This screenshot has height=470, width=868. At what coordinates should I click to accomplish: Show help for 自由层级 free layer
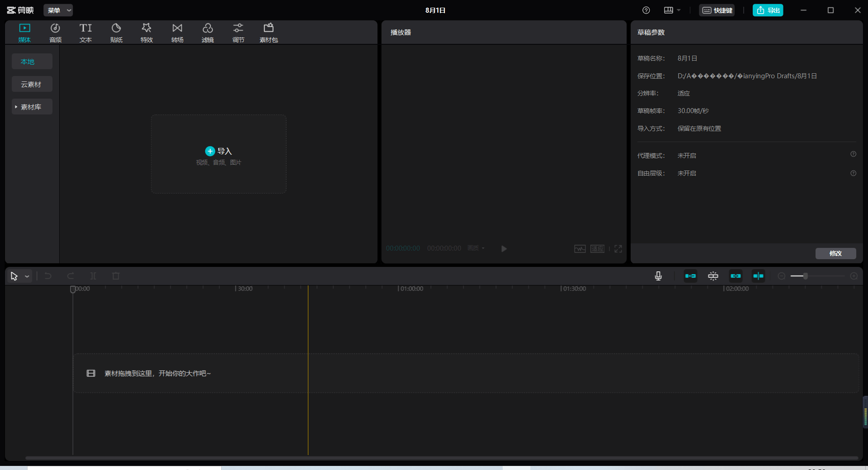click(853, 173)
